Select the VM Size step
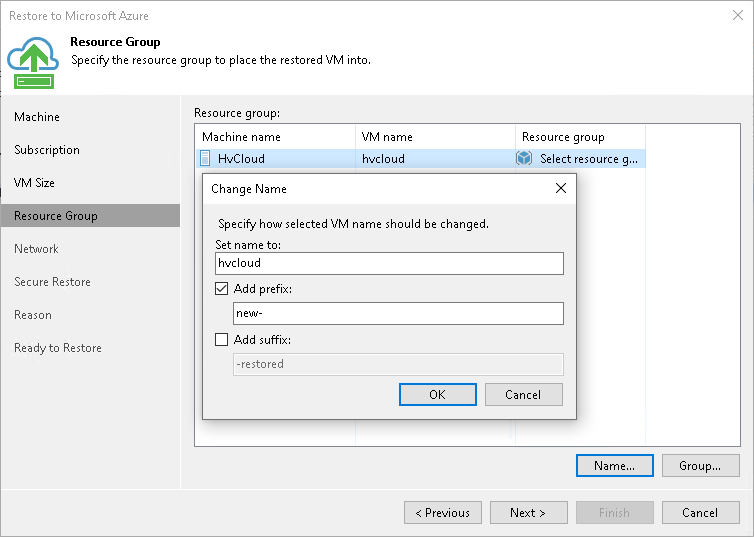The width and height of the screenshot is (754, 537). coord(35,183)
